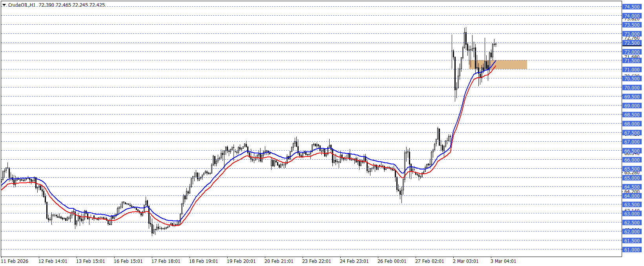The image size is (644, 266).
Task: Select the 71.000 price level label
Action: [632, 70]
